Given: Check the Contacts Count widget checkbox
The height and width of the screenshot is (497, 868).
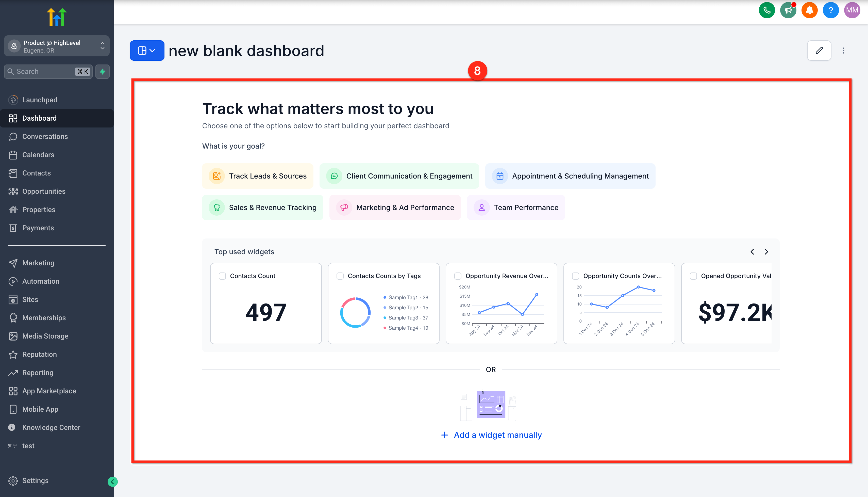Looking at the screenshot, I should [x=222, y=276].
